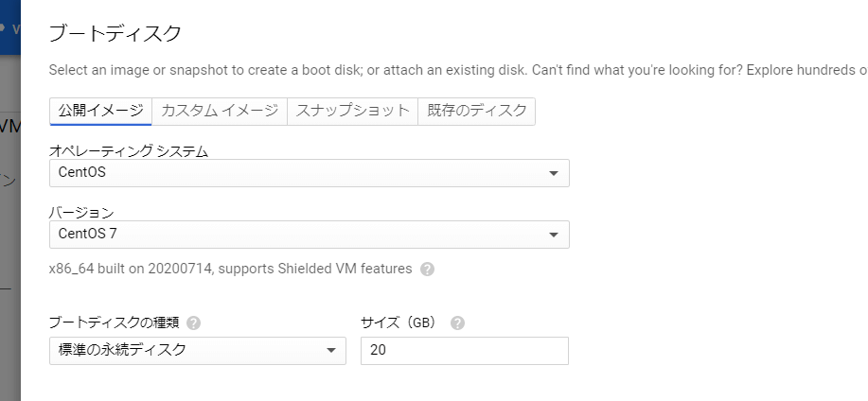Select the 公開イメージ tab
The width and height of the screenshot is (868, 401).
(x=100, y=111)
